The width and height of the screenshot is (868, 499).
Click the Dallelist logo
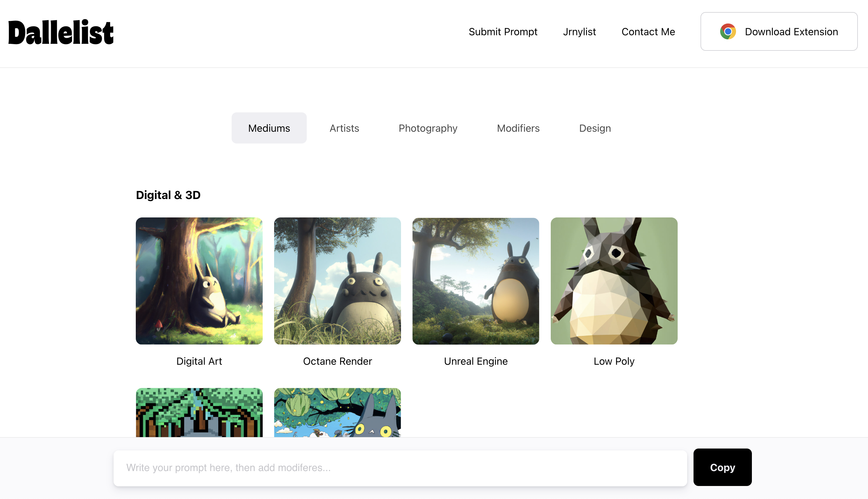[61, 32]
